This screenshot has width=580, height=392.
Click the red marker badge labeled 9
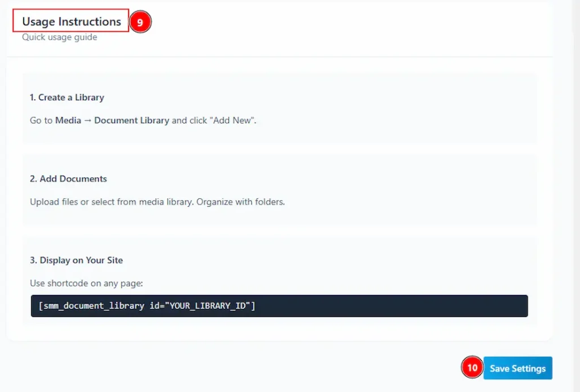point(140,21)
